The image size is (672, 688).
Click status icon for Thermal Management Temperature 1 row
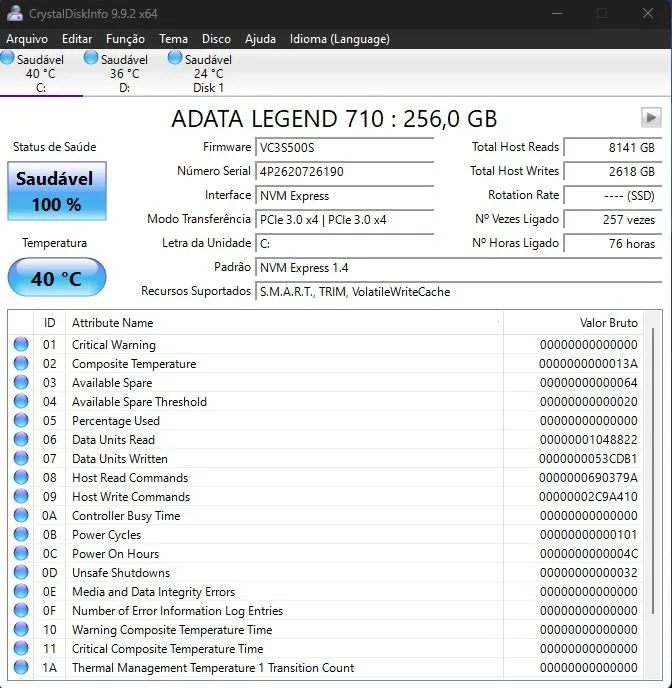(21, 667)
